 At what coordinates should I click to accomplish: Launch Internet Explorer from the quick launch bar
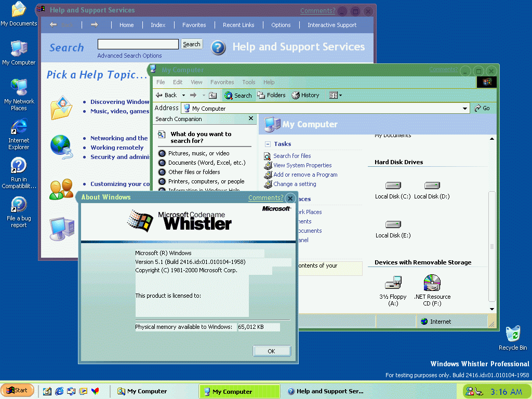(x=59, y=391)
